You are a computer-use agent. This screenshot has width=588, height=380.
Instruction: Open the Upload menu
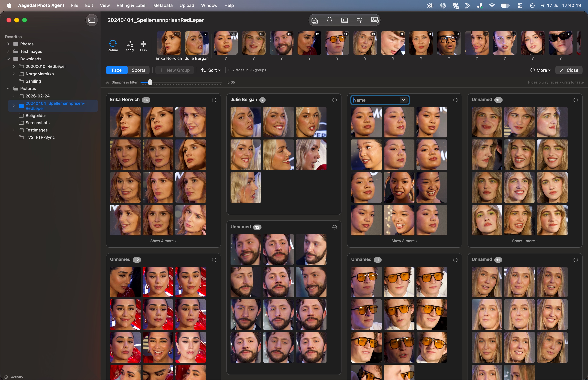point(187,5)
